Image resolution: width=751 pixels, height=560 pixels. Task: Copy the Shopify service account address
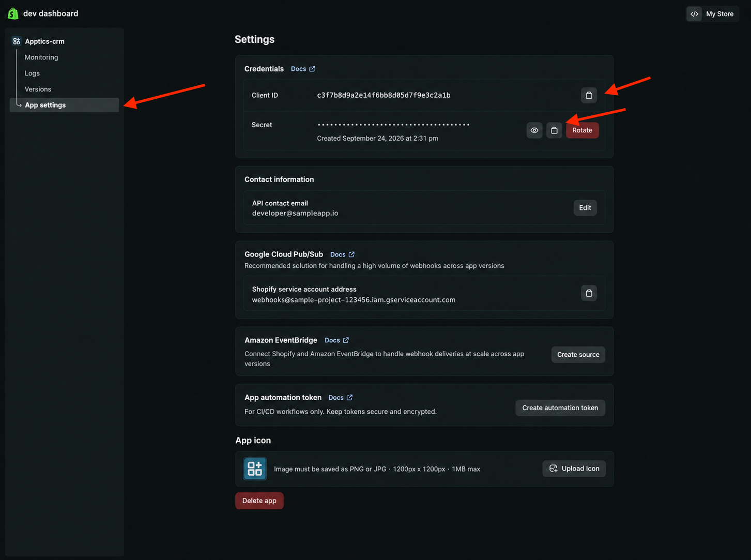pyautogui.click(x=589, y=293)
